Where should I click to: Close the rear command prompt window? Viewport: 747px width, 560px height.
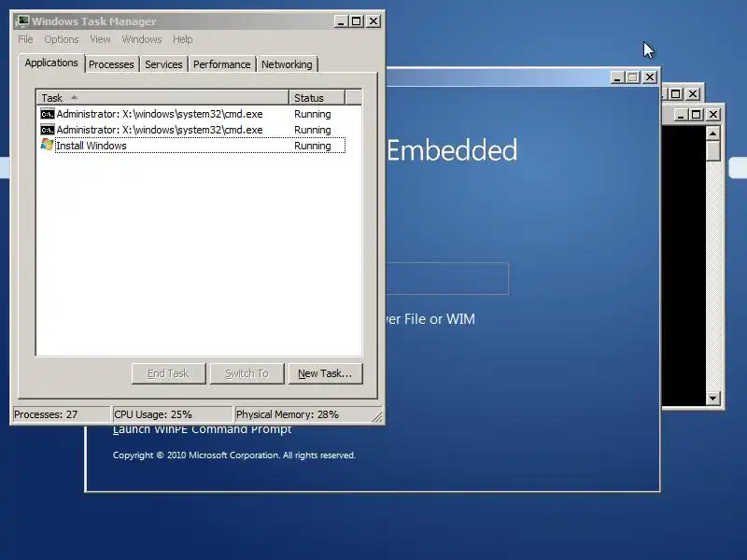coord(693,94)
